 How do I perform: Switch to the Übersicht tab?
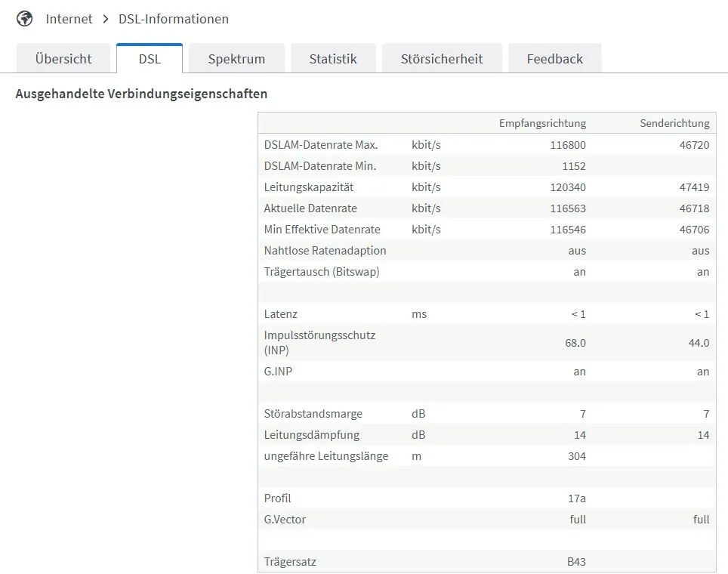63,59
